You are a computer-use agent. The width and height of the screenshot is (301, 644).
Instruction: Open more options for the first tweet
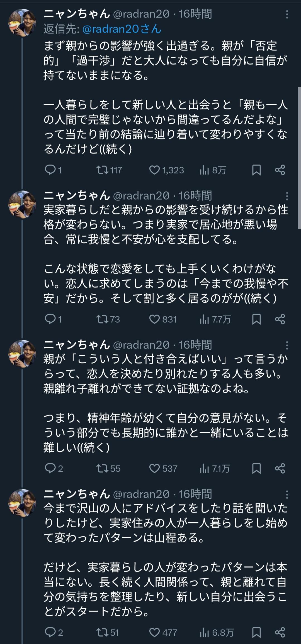tap(287, 14)
